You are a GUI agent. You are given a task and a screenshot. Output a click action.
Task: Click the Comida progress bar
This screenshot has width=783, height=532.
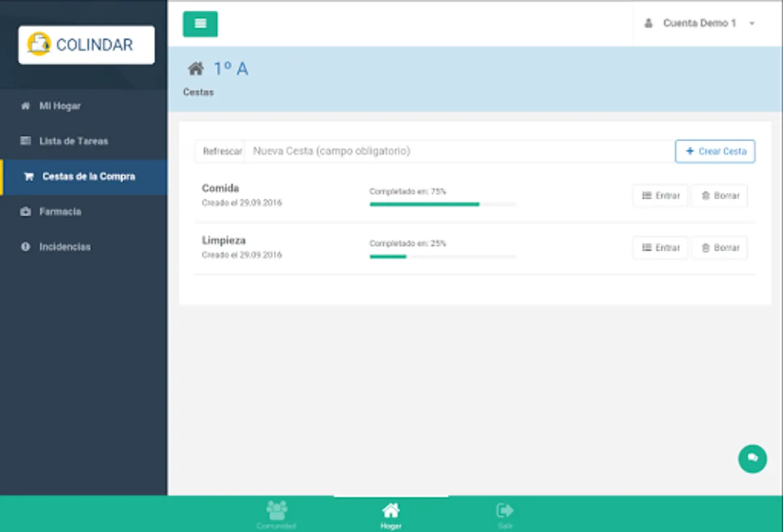click(x=443, y=205)
